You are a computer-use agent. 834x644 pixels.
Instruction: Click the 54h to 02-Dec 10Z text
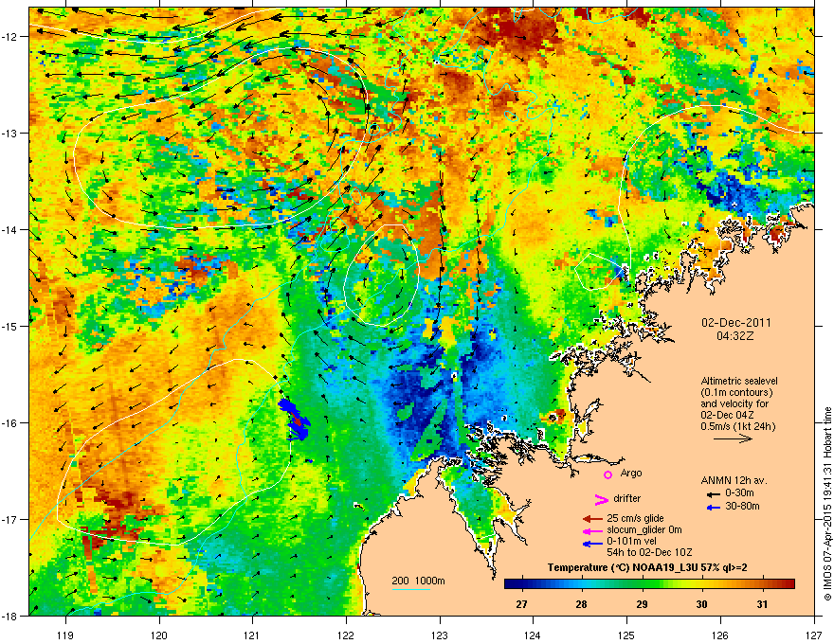click(x=649, y=552)
